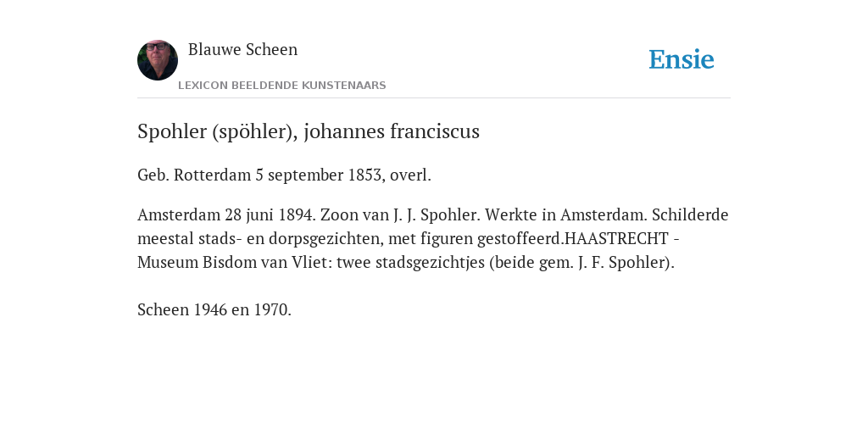Click the Spohler (spöhler), johannes franciscus title

coord(309,131)
